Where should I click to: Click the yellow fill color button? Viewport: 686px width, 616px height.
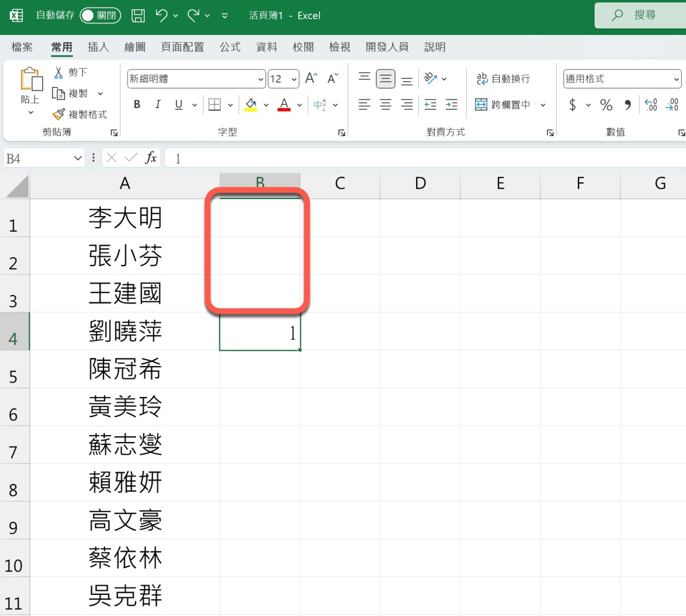coord(251,105)
